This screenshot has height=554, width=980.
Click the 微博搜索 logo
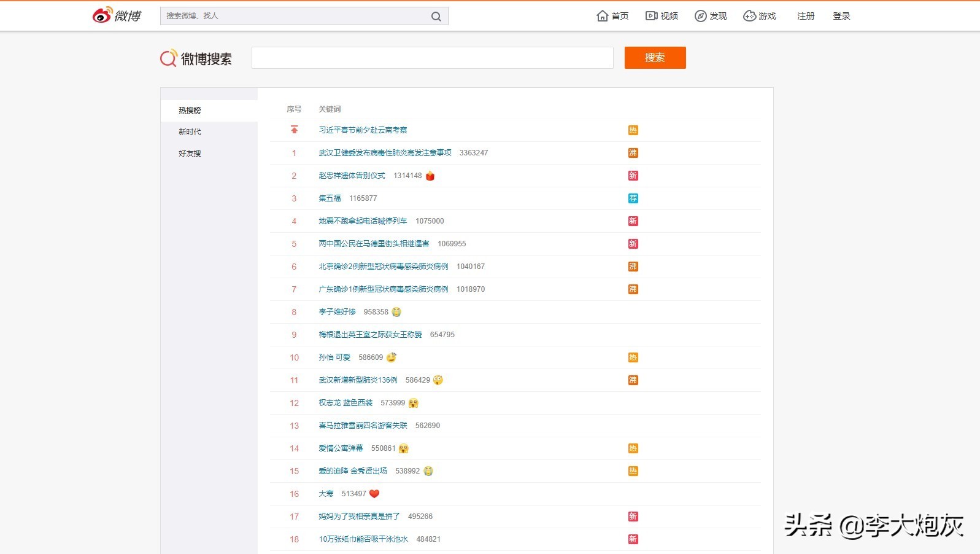[196, 58]
